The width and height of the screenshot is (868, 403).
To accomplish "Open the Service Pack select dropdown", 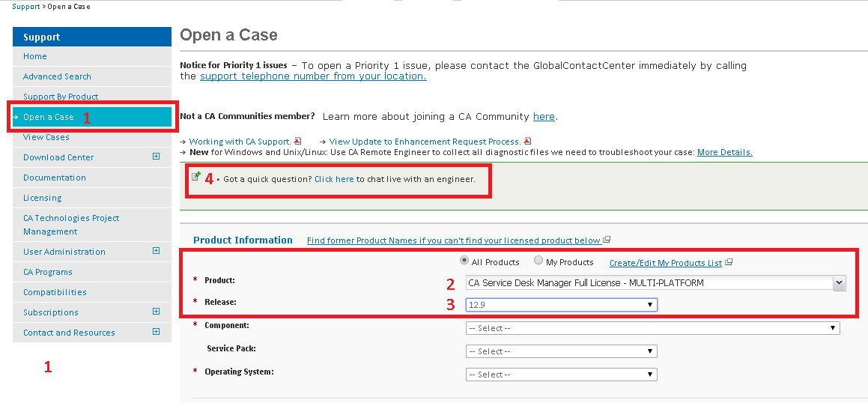I will [x=562, y=351].
